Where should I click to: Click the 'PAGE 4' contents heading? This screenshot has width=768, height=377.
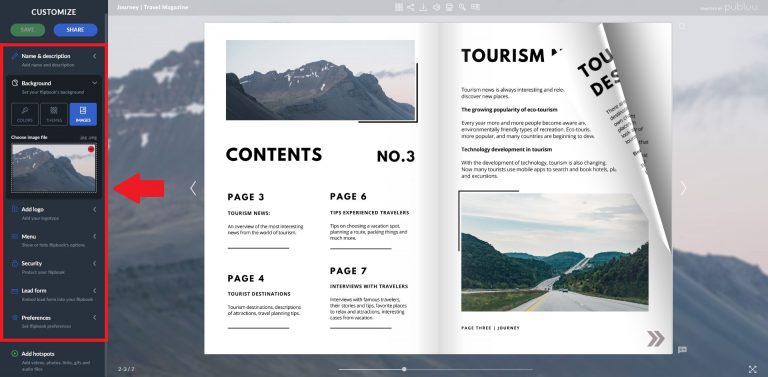[x=246, y=279]
